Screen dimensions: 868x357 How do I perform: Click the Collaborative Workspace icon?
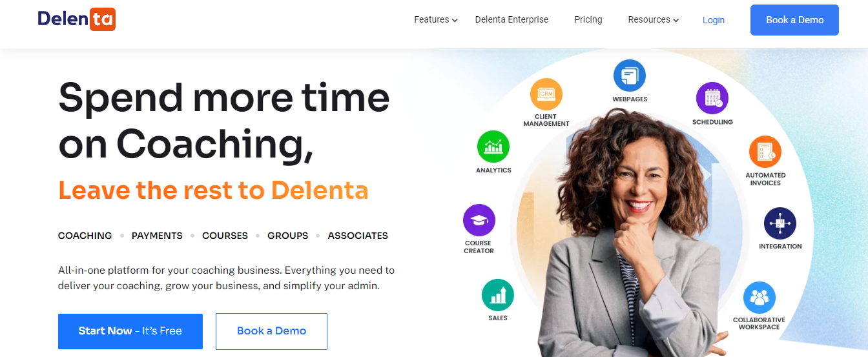(x=759, y=298)
